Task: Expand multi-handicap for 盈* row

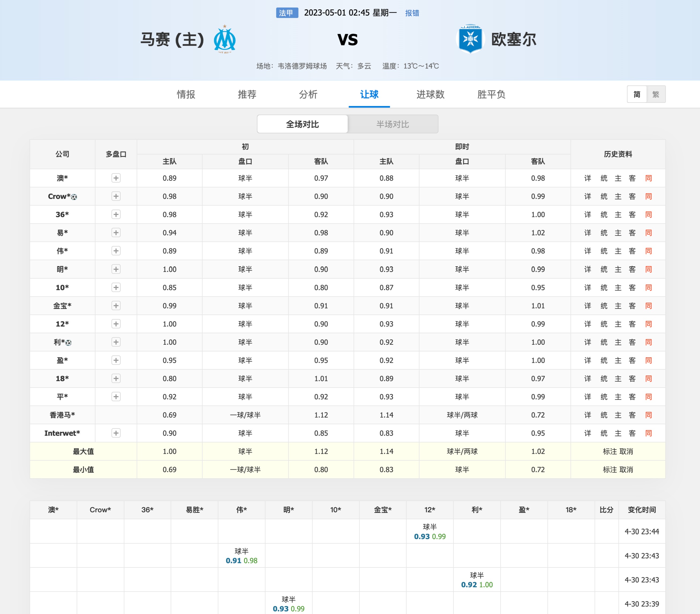Action: click(116, 360)
